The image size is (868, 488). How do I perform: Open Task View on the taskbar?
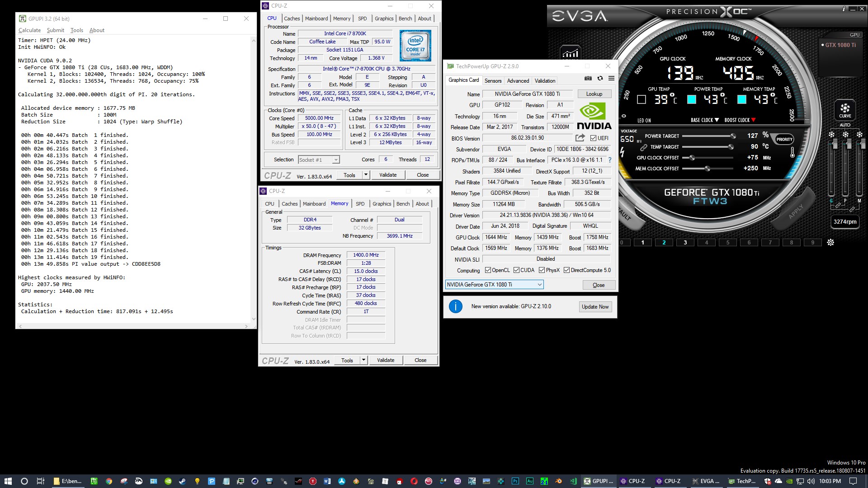tap(40, 481)
